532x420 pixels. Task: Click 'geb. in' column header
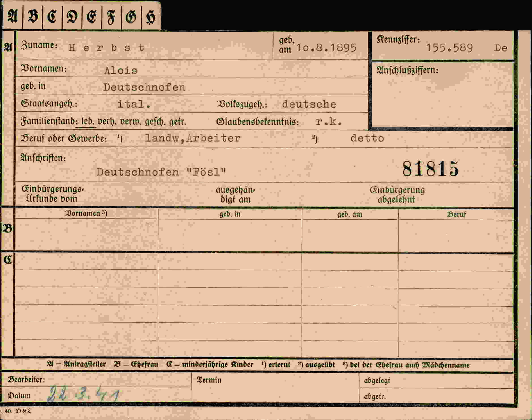[230, 214]
